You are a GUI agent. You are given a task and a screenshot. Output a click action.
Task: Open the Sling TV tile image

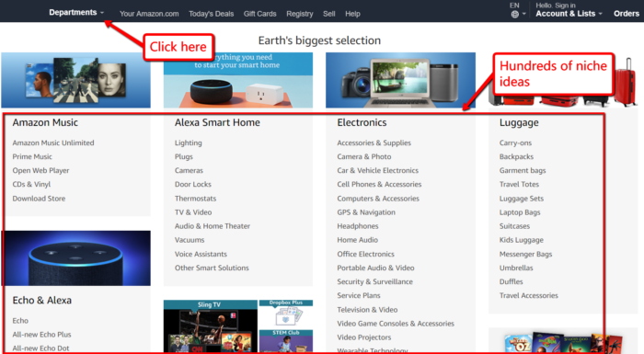pyautogui.click(x=211, y=326)
